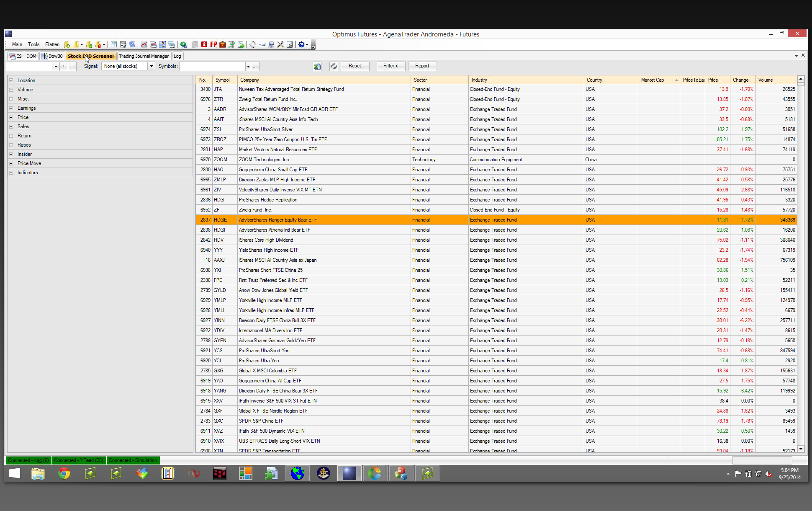Click the cascading windows toolbar icon

[x=172, y=44]
